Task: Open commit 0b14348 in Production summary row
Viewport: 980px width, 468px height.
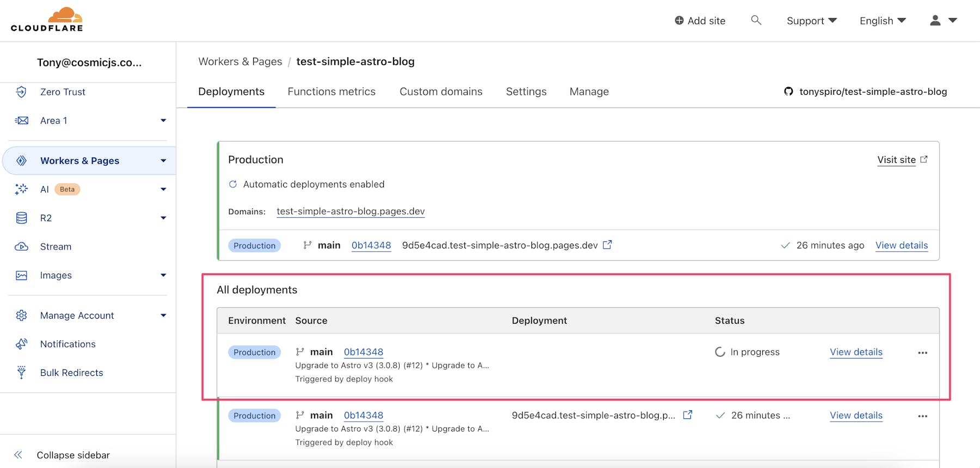Action: [371, 245]
